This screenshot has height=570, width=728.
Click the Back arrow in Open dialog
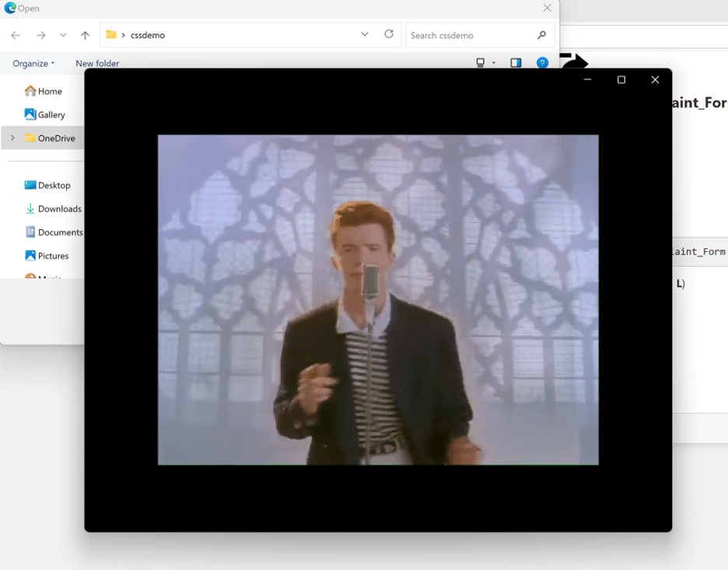pos(16,35)
